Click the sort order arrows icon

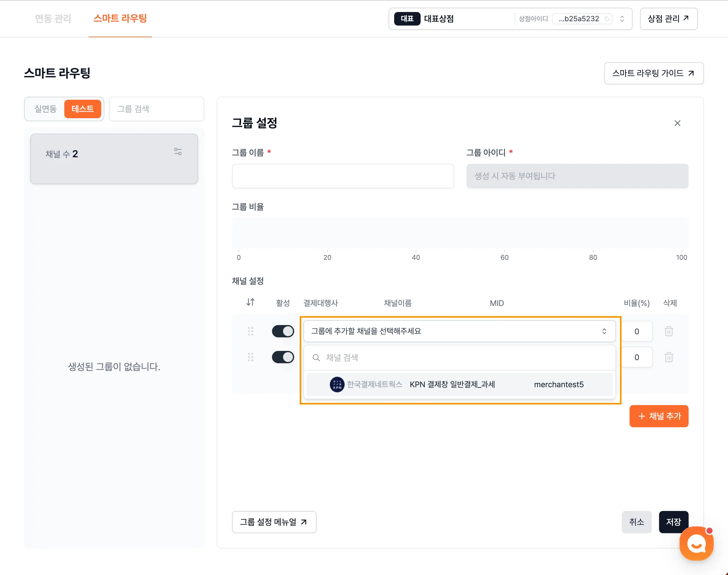250,302
